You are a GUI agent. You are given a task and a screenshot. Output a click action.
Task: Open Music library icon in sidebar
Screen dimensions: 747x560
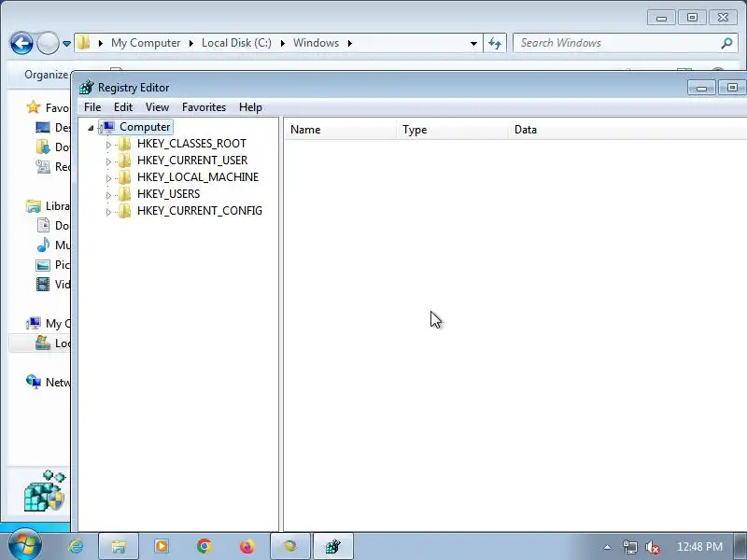tap(43, 245)
